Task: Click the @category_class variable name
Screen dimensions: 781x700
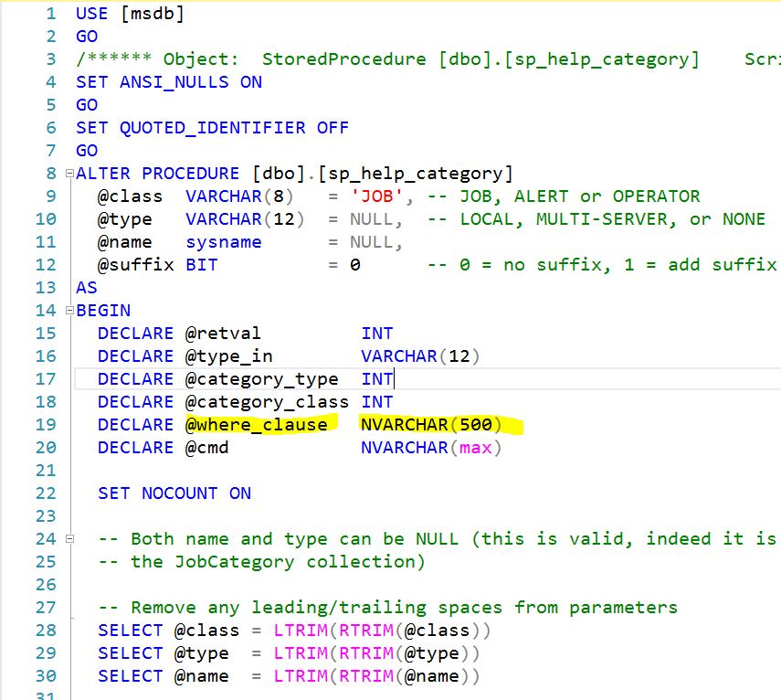Action: [x=262, y=402]
